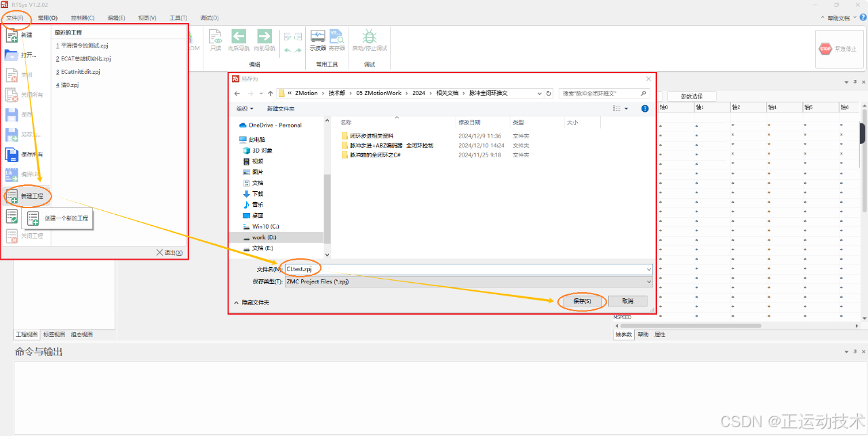This screenshot has width=868, height=436.
Task: Switch to the 组态视图 tab
Action: click(x=81, y=334)
